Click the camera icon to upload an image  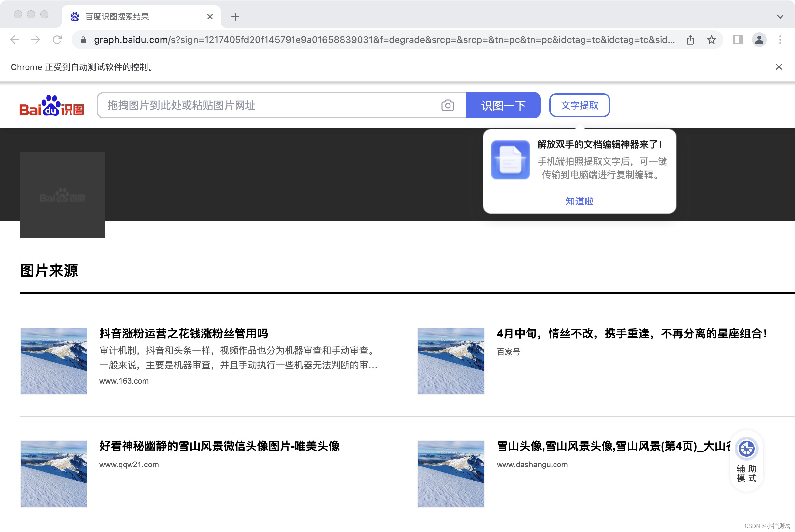point(448,105)
